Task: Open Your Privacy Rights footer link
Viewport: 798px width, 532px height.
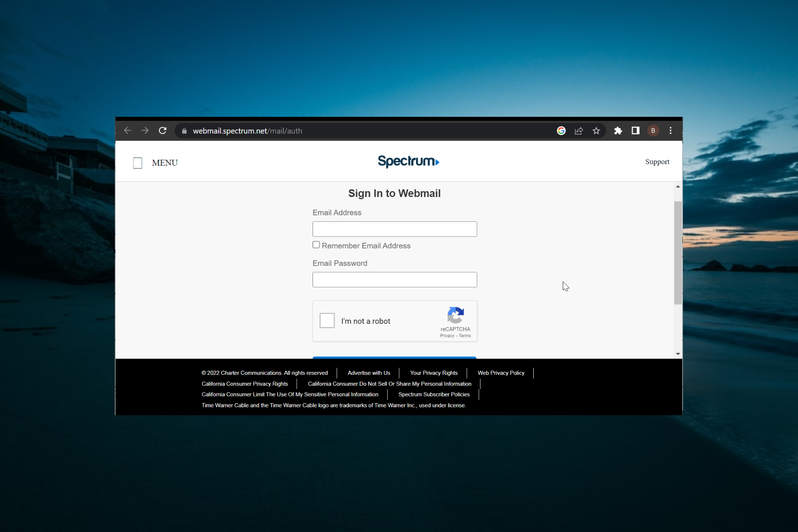Action: tap(433, 373)
